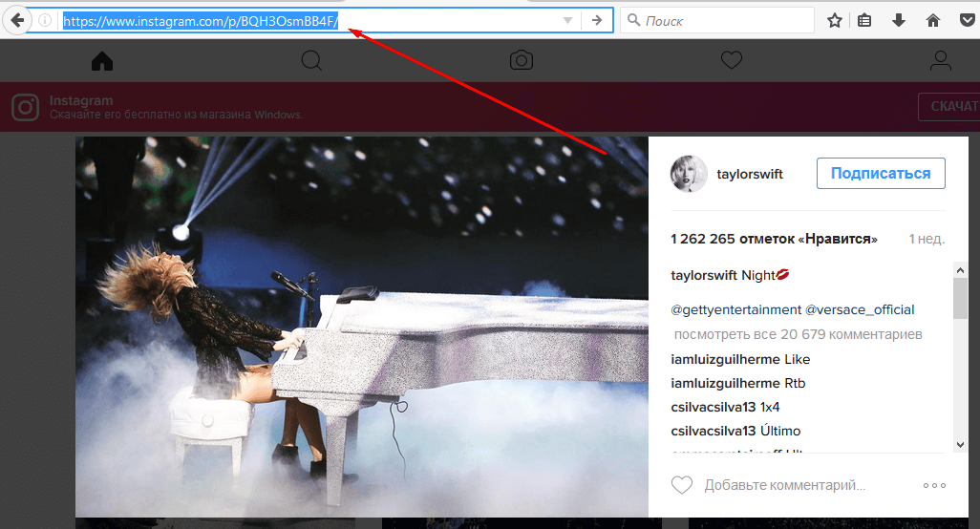The height and width of the screenshot is (529, 980).
Task: Open the taylorswift profile name link
Action: tap(750, 175)
